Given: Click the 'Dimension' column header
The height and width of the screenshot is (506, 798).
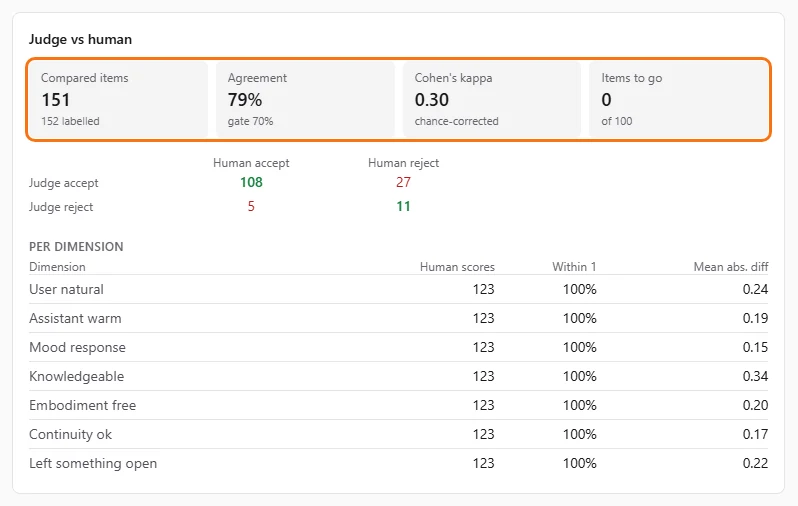Looking at the screenshot, I should coord(57,267).
